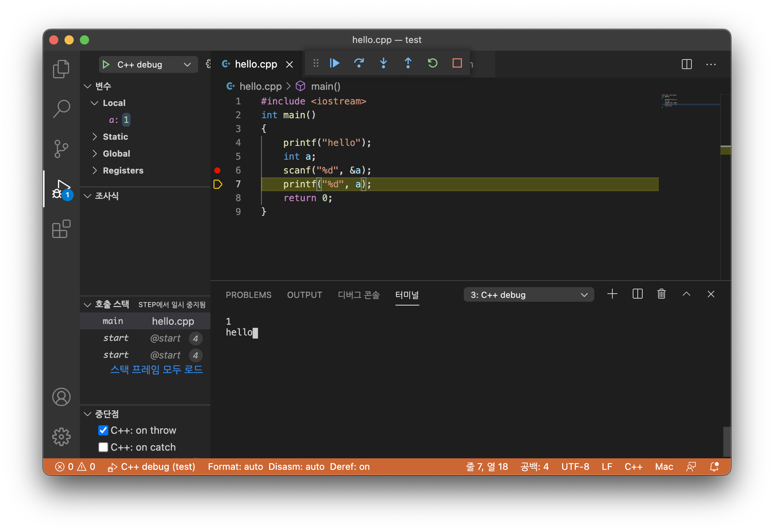This screenshot has width=774, height=532.
Task: Grab the debug toolbar drag handle
Action: point(316,63)
